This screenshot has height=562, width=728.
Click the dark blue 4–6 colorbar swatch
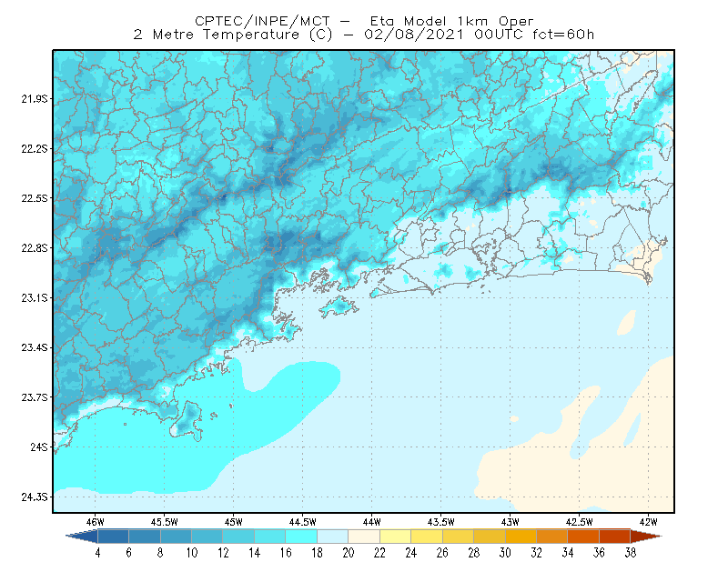tap(113, 537)
